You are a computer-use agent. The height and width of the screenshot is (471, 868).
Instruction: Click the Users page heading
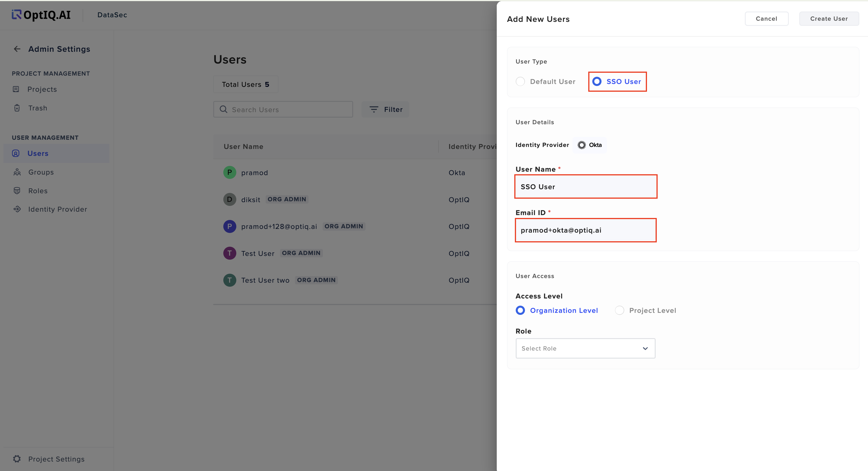pos(230,60)
